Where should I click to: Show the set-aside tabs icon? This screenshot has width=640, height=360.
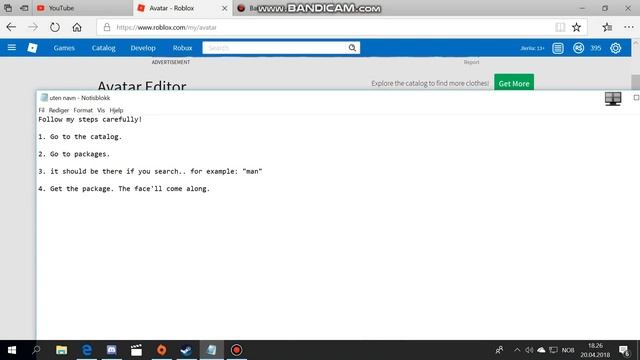click(8, 8)
